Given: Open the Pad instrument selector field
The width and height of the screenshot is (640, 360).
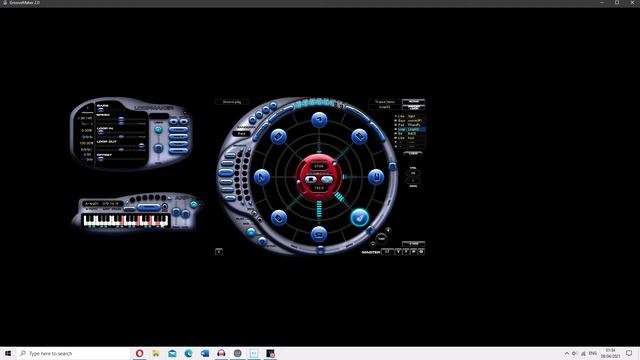Looking at the screenshot, I should tap(242, 133).
